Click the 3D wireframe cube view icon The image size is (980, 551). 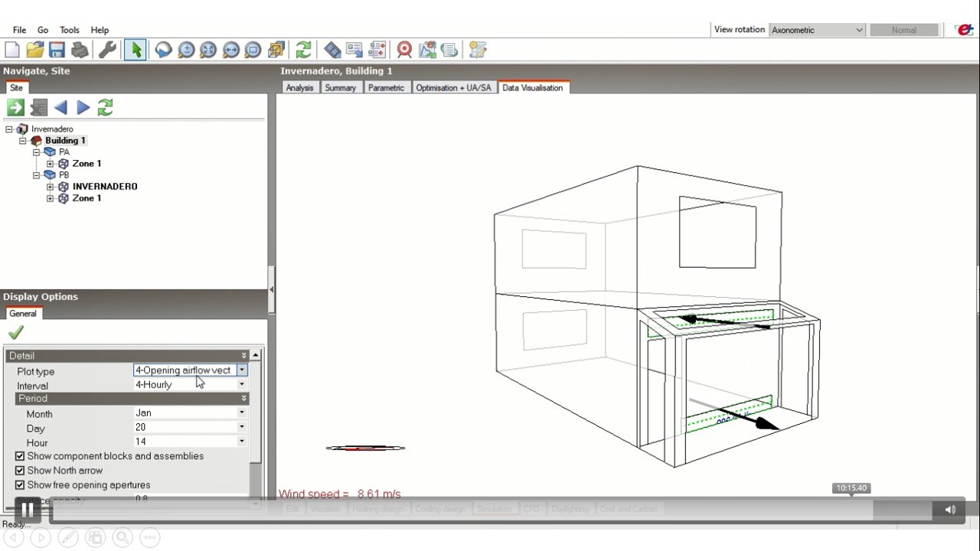pyautogui.click(x=276, y=51)
